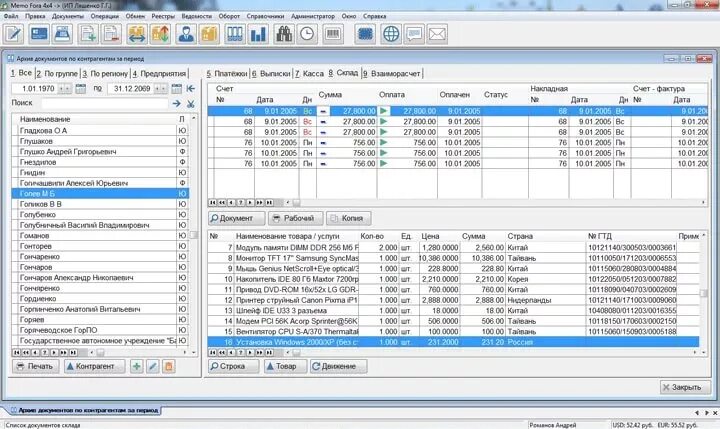Screen dimensions: 720x429
Task: Click the blue chip toolbar icon
Action: [x=366, y=34]
